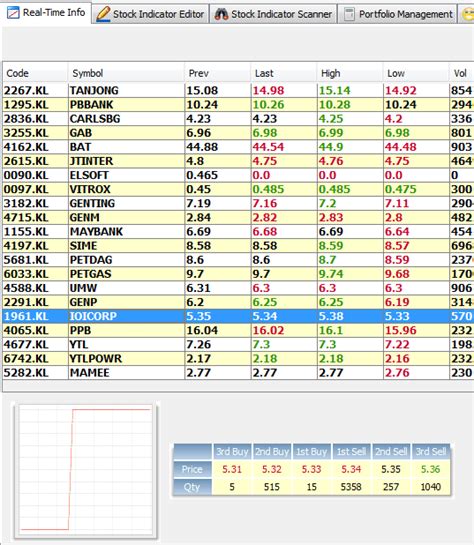Viewport: 474px width, 545px height.
Task: Click PPB low price 15.96
Action: 416,331
